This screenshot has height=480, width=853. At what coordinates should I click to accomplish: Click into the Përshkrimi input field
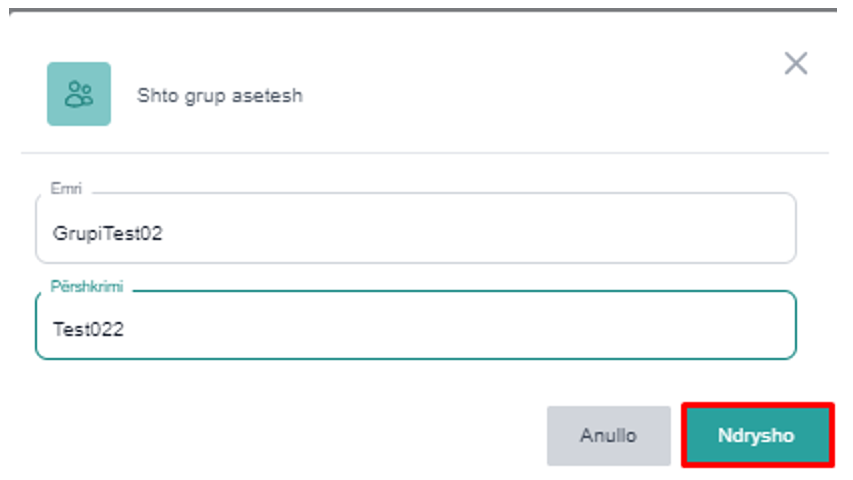click(x=415, y=328)
